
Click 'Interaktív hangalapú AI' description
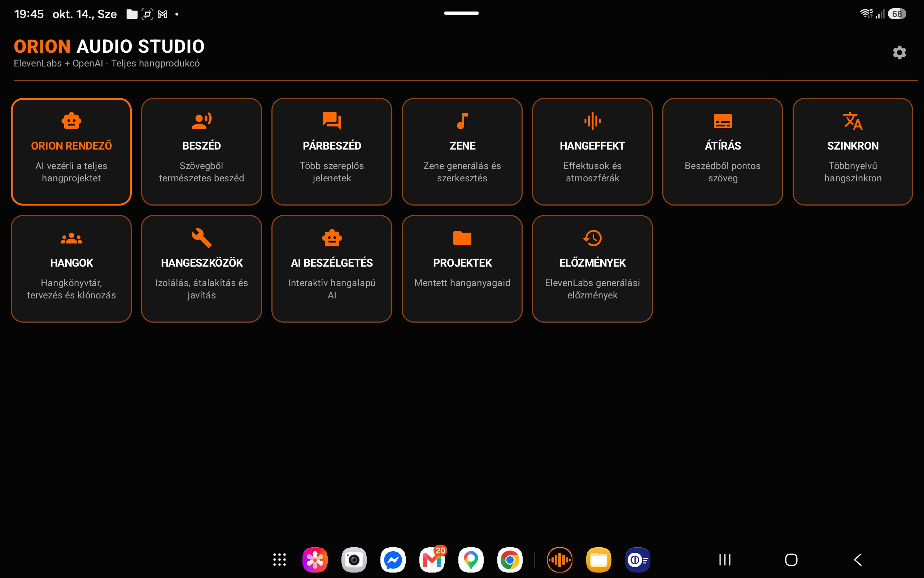332,289
